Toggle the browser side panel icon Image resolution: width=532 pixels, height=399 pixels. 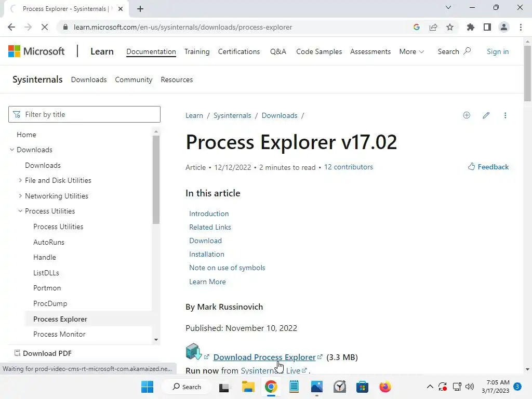[487, 27]
